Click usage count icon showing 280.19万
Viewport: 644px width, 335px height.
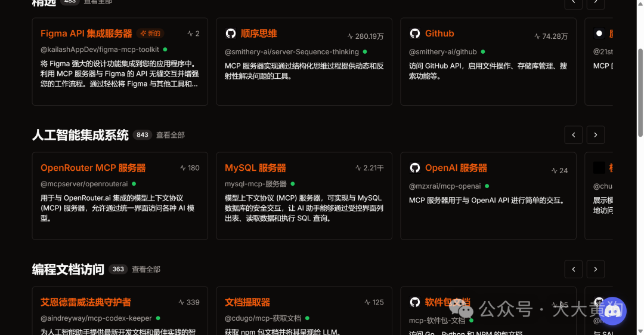tap(351, 36)
